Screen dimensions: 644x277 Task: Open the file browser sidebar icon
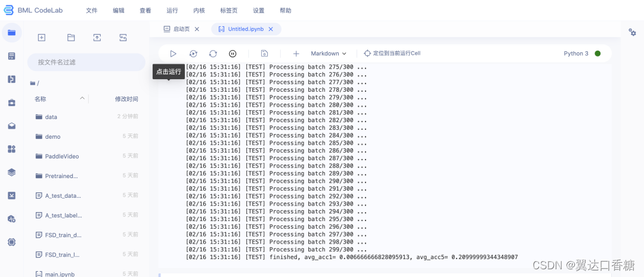click(x=11, y=32)
